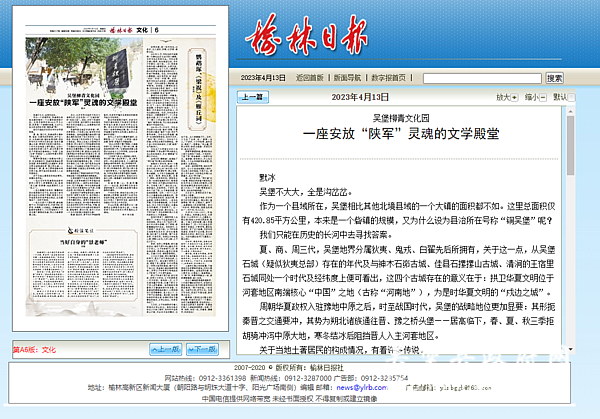
Task: Click the article subtitle 吴堡柳青文化园
Action: (x=401, y=118)
